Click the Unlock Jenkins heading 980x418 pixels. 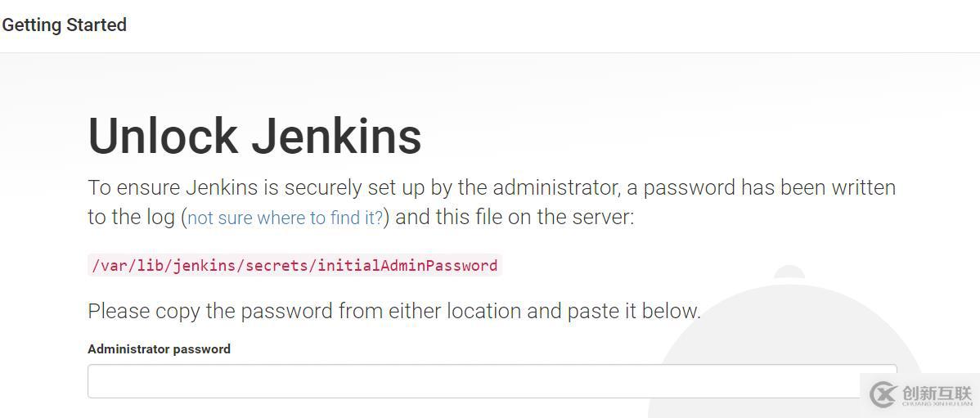pos(254,136)
